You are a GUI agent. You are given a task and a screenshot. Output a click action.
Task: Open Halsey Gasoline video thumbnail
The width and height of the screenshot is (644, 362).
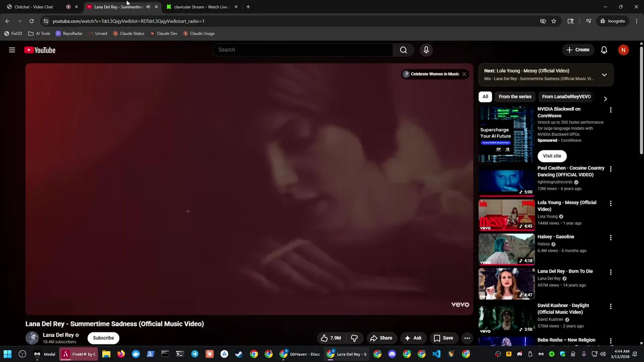(x=506, y=249)
